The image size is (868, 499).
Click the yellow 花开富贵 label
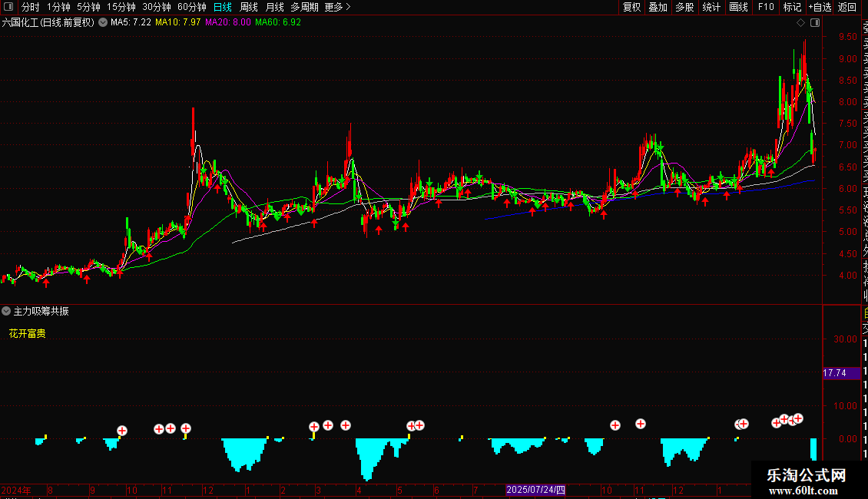pyautogui.click(x=27, y=333)
